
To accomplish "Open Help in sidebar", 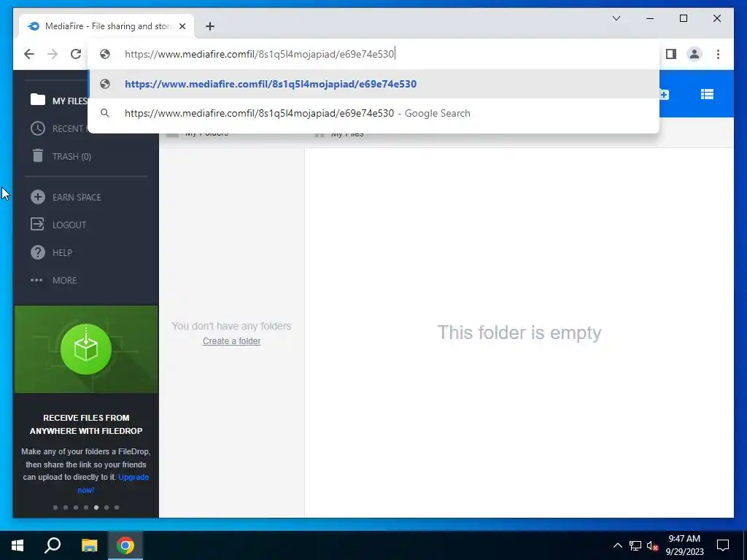I will pyautogui.click(x=52, y=252).
